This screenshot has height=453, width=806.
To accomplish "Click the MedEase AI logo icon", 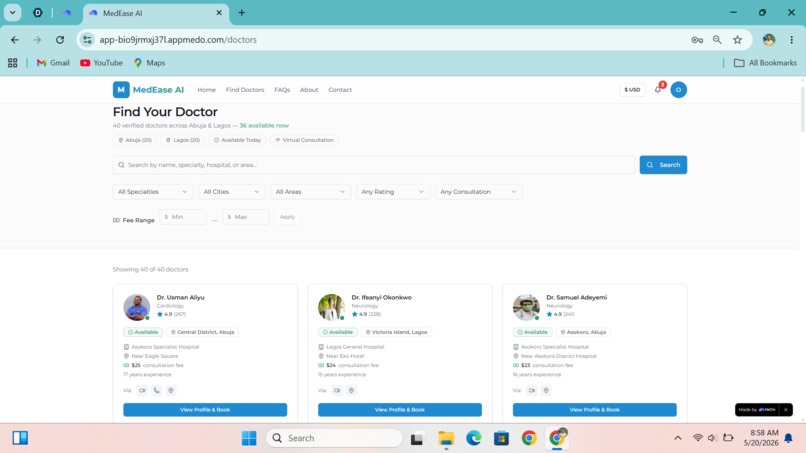I will [121, 89].
